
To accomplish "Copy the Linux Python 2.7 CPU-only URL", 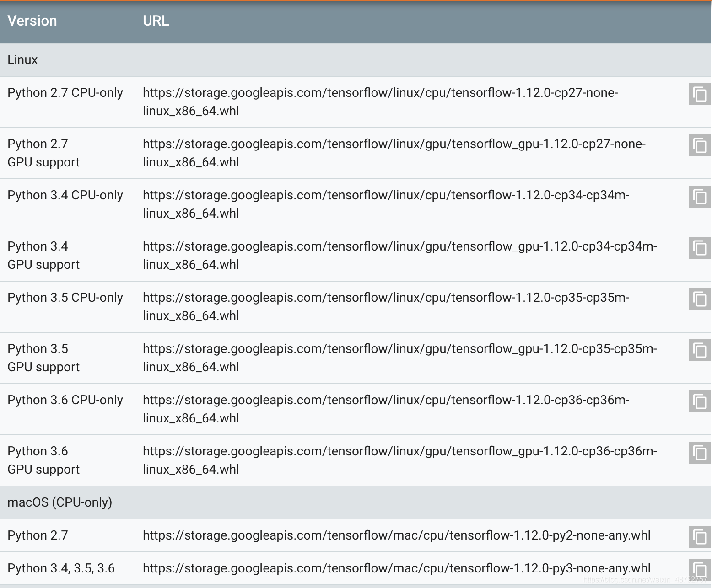I will [700, 94].
